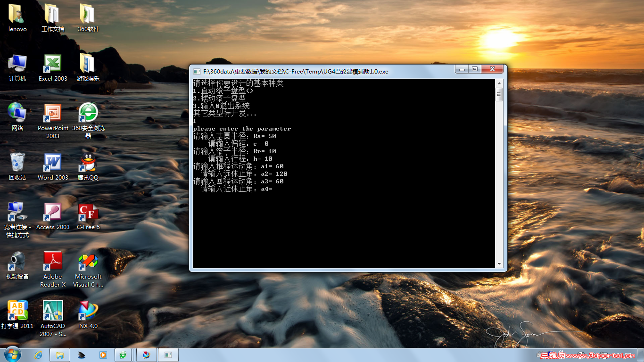Open Windows Explorer from the taskbar
Image resolution: width=644 pixels, height=362 pixels.
(x=60, y=354)
